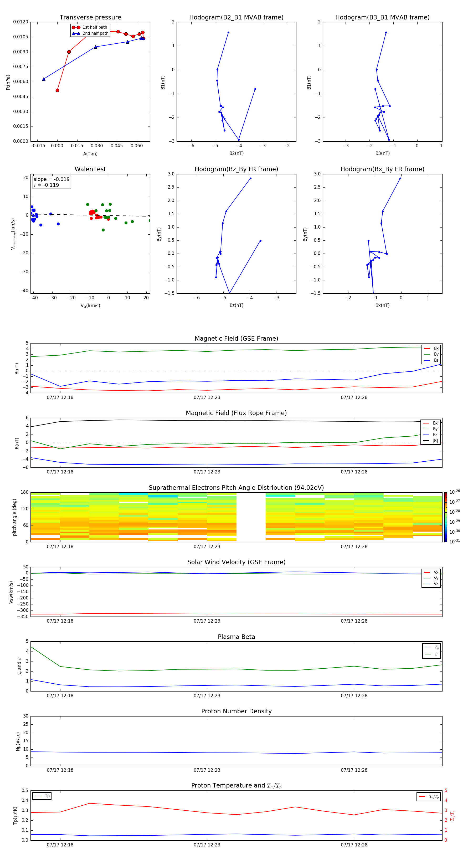The width and height of the screenshot is (473, 868).
Task: Click the 'Bz' legend entry in GSE plot
Action: (x=431, y=360)
